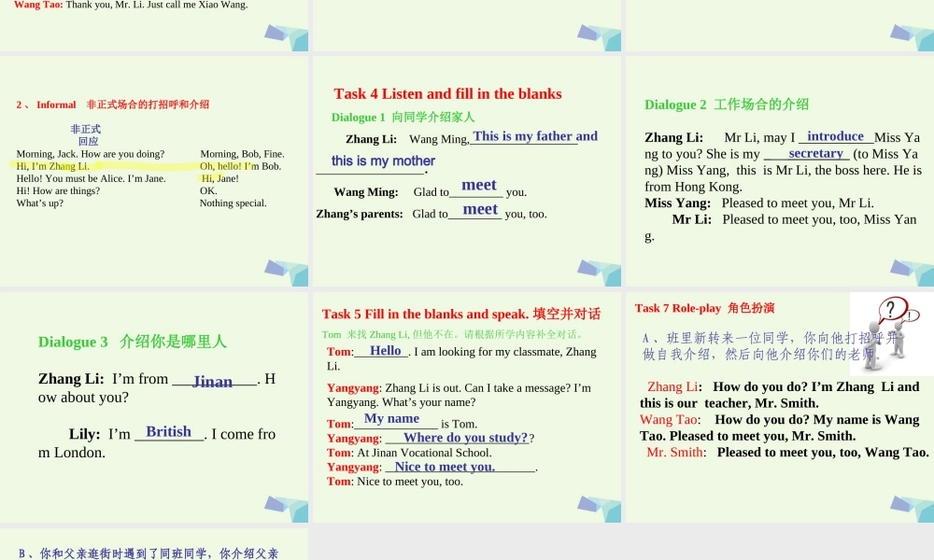The width and height of the screenshot is (934, 560).
Task: Open the Informal greetings slide thumbnail
Action: [154, 172]
